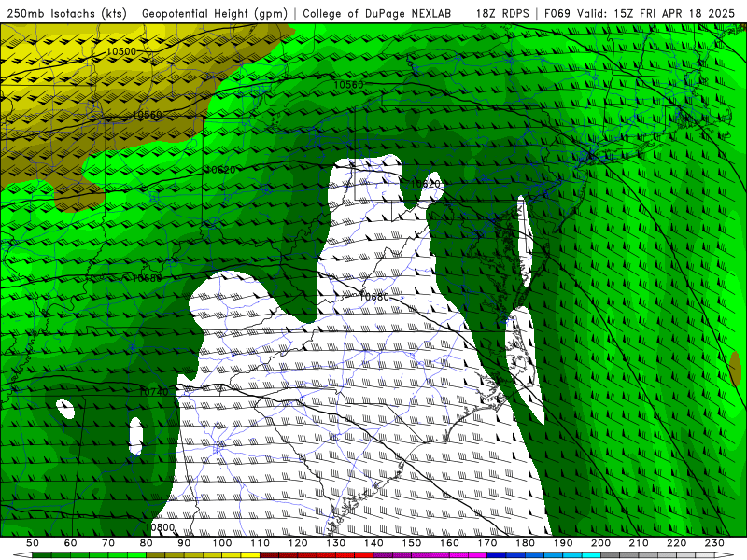Click the white right arrow cap of color bar
Image resolution: width=747 pixels, height=560 pixels.
pyautogui.click(x=724, y=555)
